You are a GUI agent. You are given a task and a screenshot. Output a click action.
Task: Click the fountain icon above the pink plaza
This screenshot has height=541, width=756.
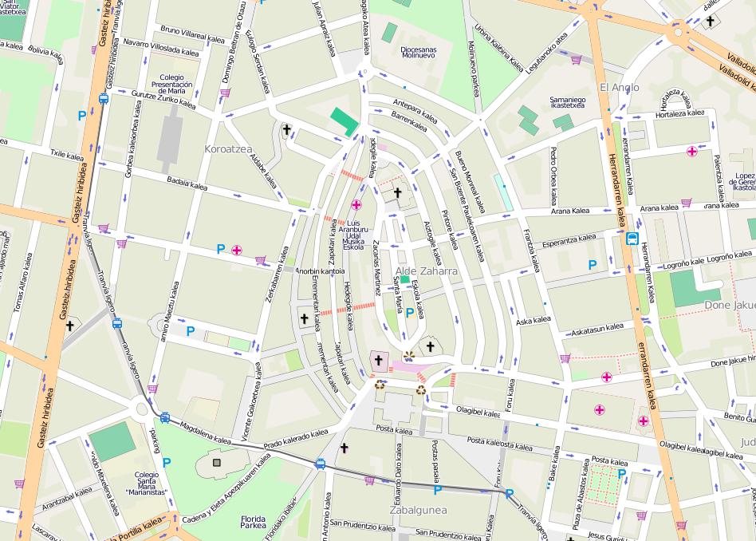click(409, 356)
